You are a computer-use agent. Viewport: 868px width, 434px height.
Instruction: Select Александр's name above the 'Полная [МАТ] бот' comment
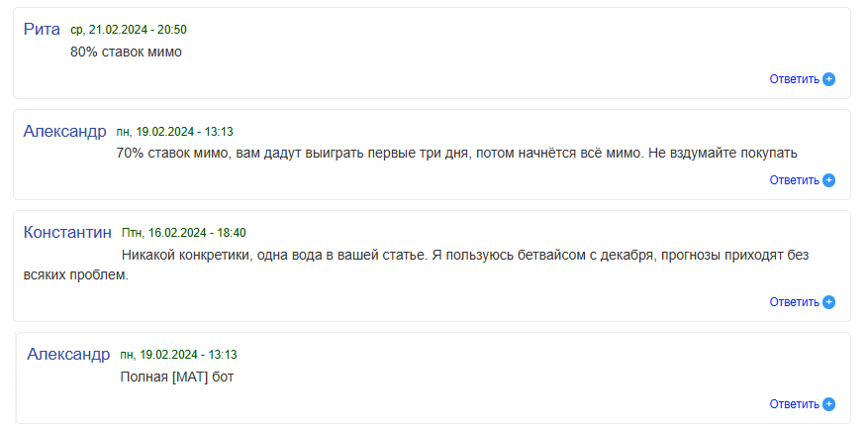pos(68,354)
